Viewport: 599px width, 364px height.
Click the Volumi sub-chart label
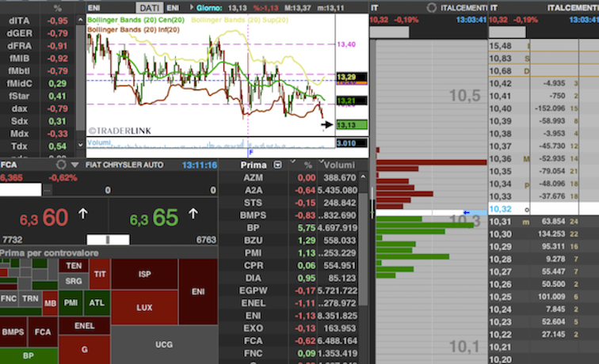[x=99, y=142]
